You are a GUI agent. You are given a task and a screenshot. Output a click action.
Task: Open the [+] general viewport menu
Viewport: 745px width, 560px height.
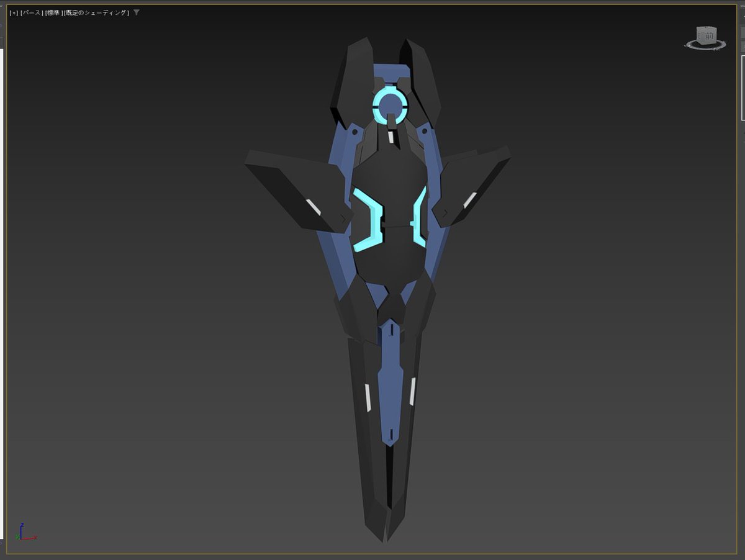[14, 13]
